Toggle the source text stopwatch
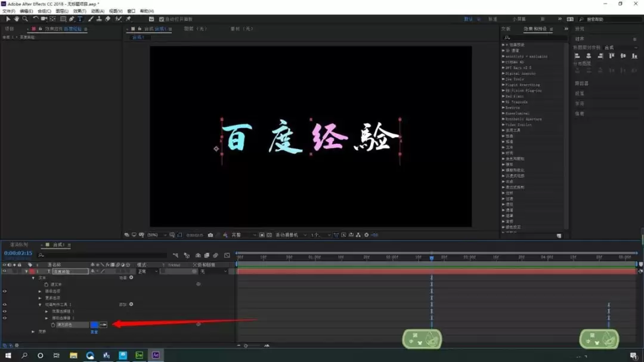 [47, 284]
